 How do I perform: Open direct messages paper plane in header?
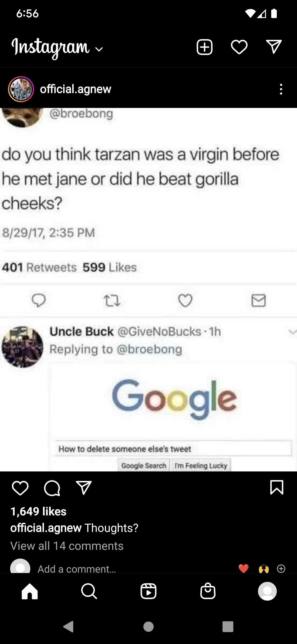point(274,47)
